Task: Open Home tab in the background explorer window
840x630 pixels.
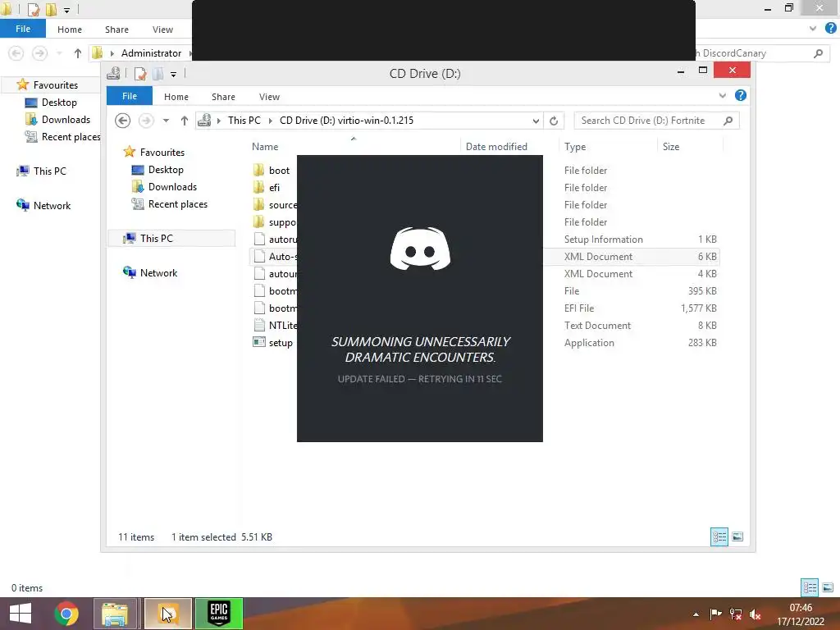Action: (70, 30)
